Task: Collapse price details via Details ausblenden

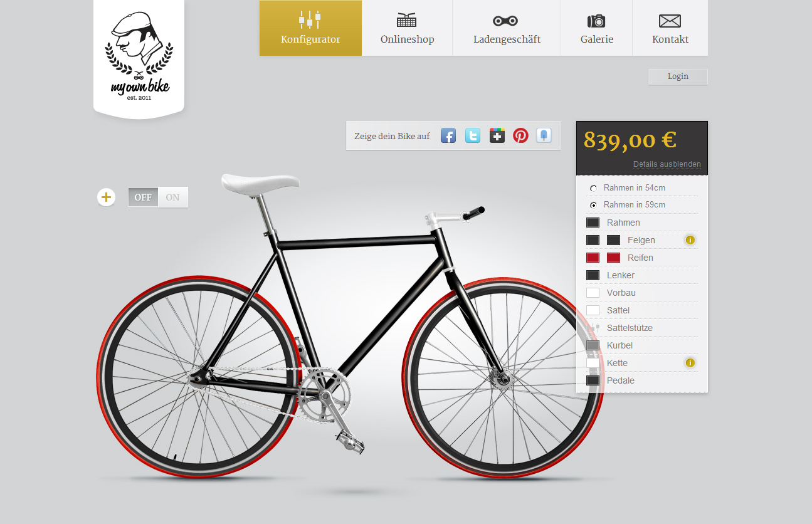Action: 667,164
